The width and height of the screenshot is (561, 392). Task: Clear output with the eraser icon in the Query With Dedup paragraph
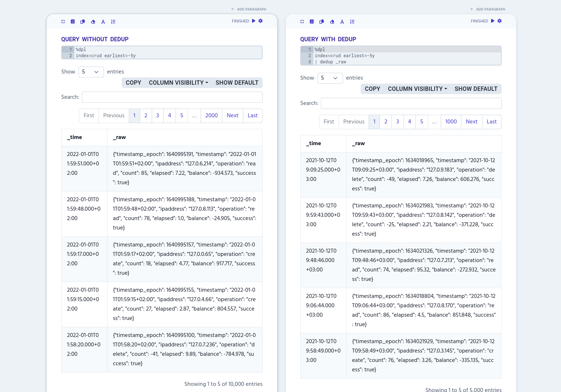point(332,22)
